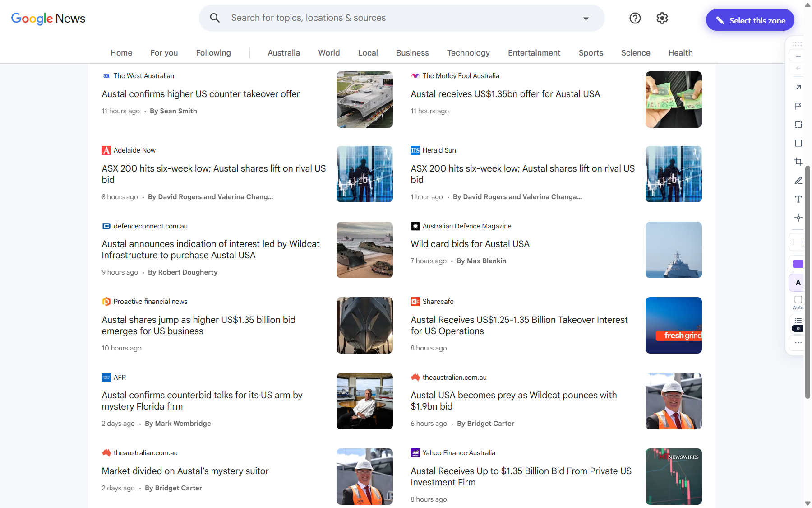Select the solid rectangle shape tool

(798, 143)
